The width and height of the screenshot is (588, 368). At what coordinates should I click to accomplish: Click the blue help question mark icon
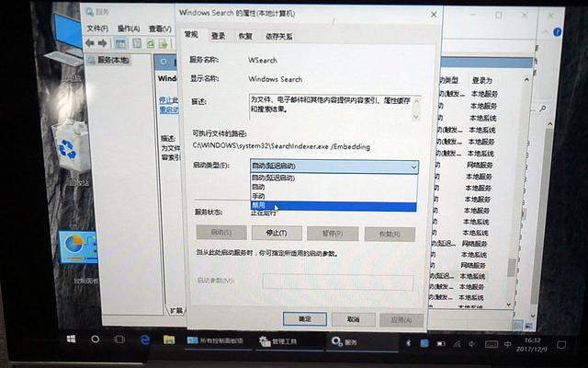(x=557, y=32)
